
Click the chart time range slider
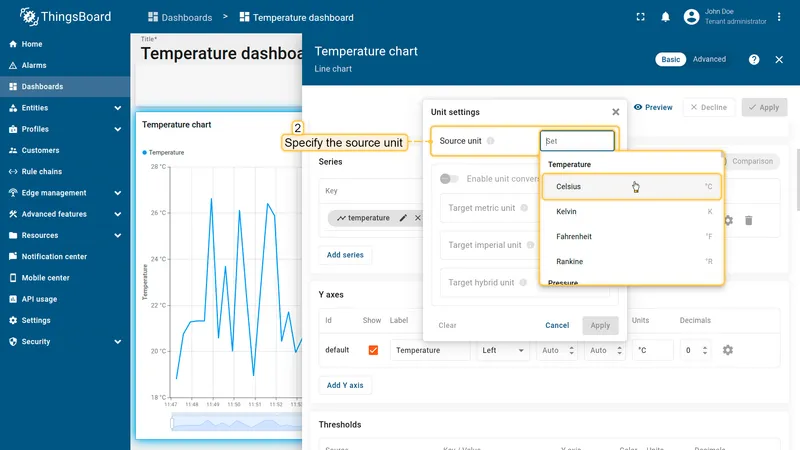click(237, 423)
